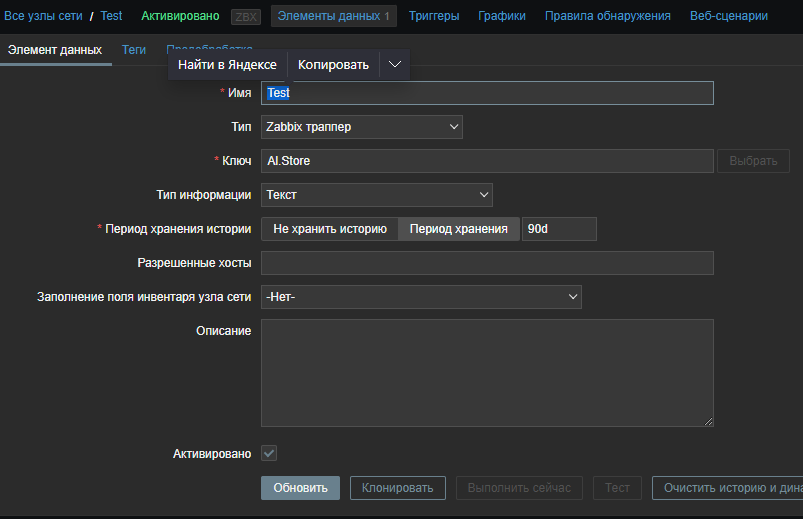The height and width of the screenshot is (519, 803).
Task: Open Элементы данных section
Action: pos(333,16)
